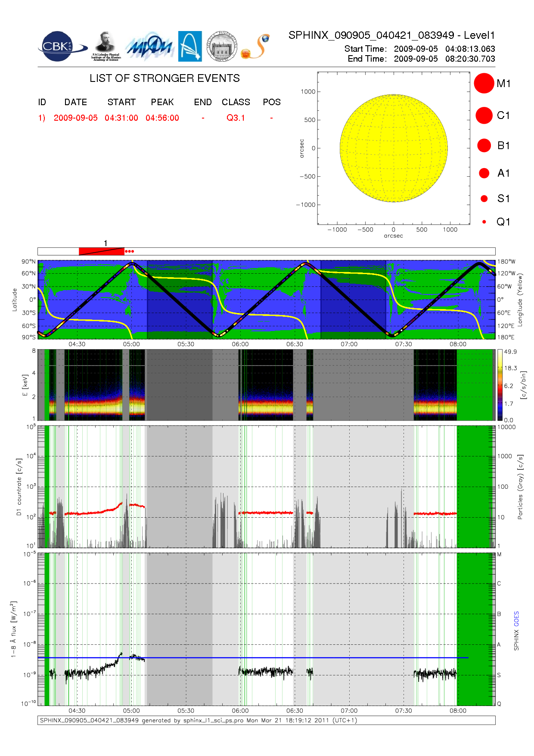Viewport: 534px width, 756px height.
Task: Click the small Q1 red dot legend
Action: click(484, 222)
